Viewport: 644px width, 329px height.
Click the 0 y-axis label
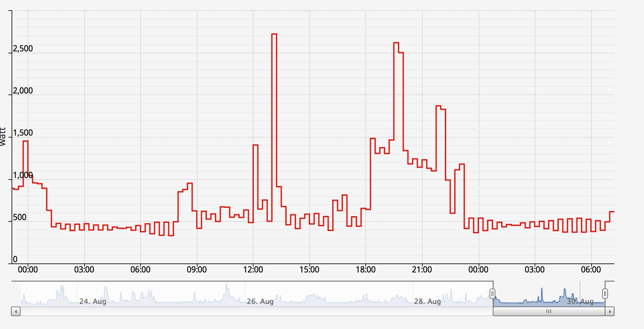click(x=15, y=259)
